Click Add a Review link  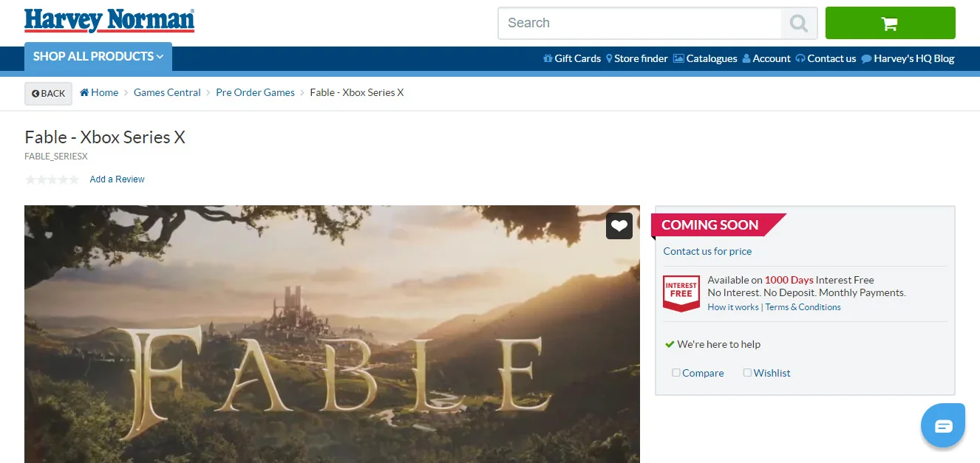(x=117, y=179)
